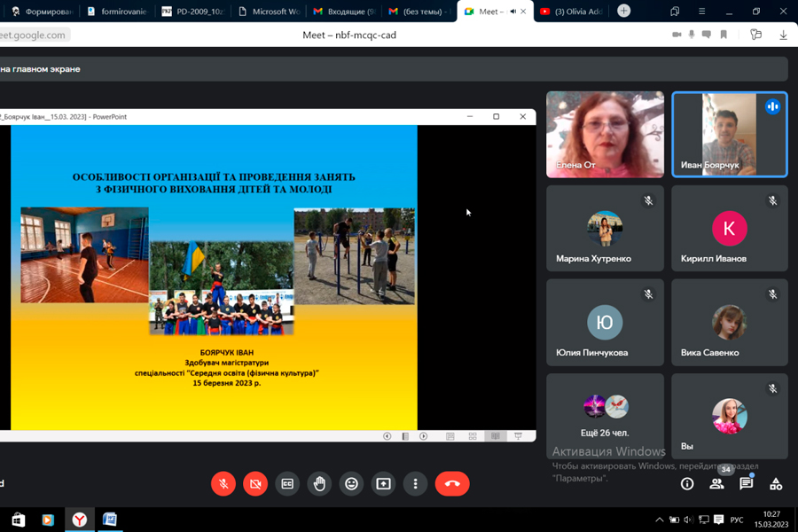Open a new browser tab with plus
Screen dimensions: 798x532
624,11
